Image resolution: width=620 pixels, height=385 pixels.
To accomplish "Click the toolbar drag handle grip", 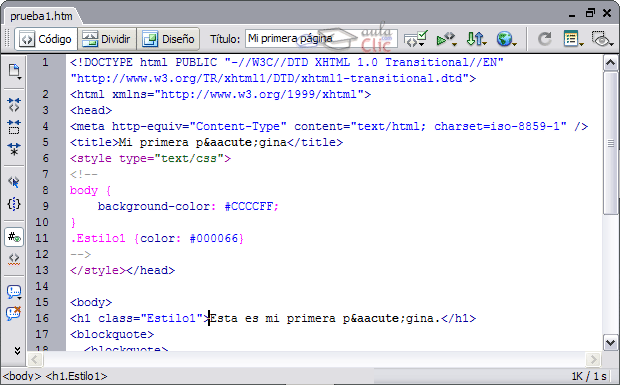I will click(x=7, y=39).
